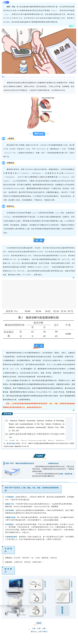
Task: Click reference [1] American Diabetes Association
Action: [x=35, y=425]
